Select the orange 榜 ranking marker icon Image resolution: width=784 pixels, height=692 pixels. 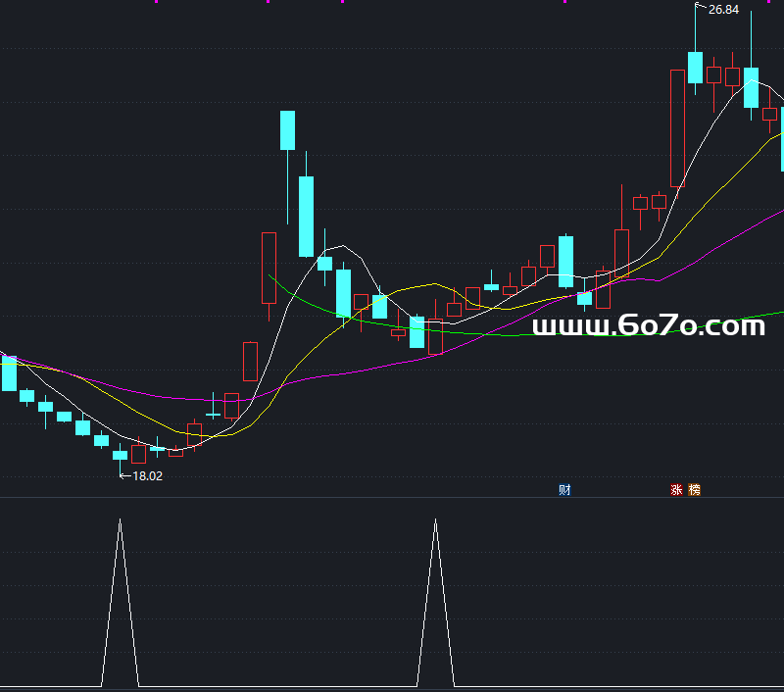tap(695, 490)
